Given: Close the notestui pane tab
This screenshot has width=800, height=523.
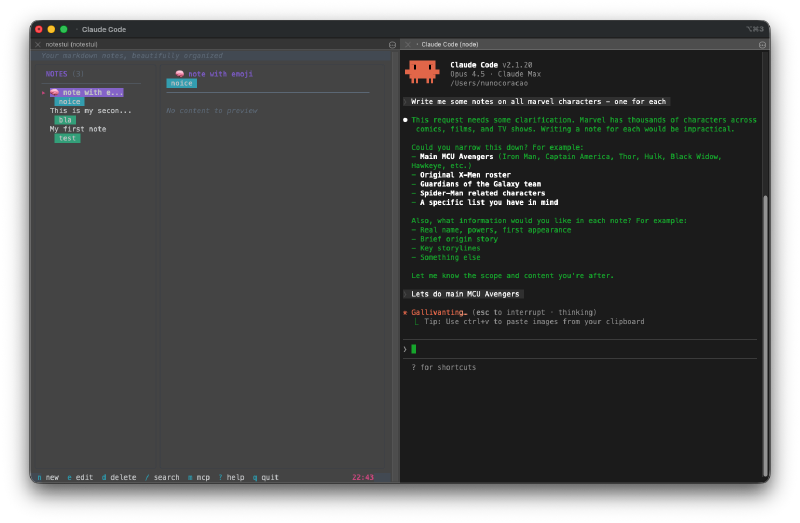Looking at the screenshot, I should 38,44.
